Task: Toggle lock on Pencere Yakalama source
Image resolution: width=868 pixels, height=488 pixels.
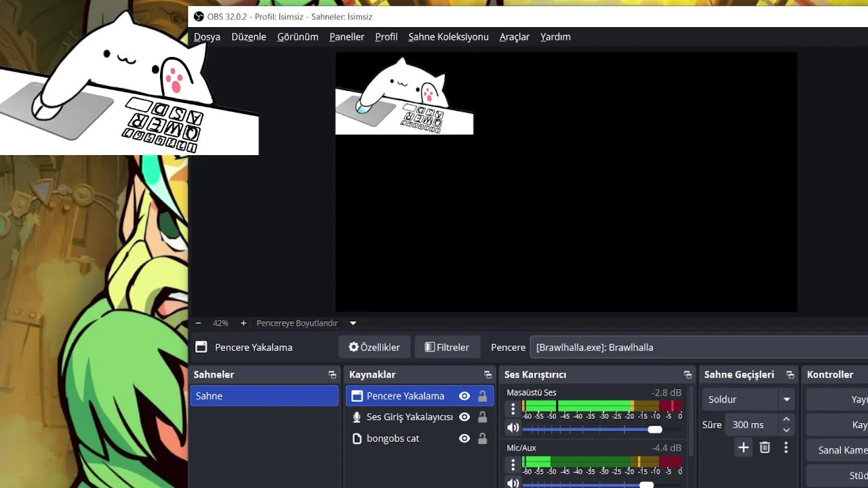Action: click(x=482, y=396)
